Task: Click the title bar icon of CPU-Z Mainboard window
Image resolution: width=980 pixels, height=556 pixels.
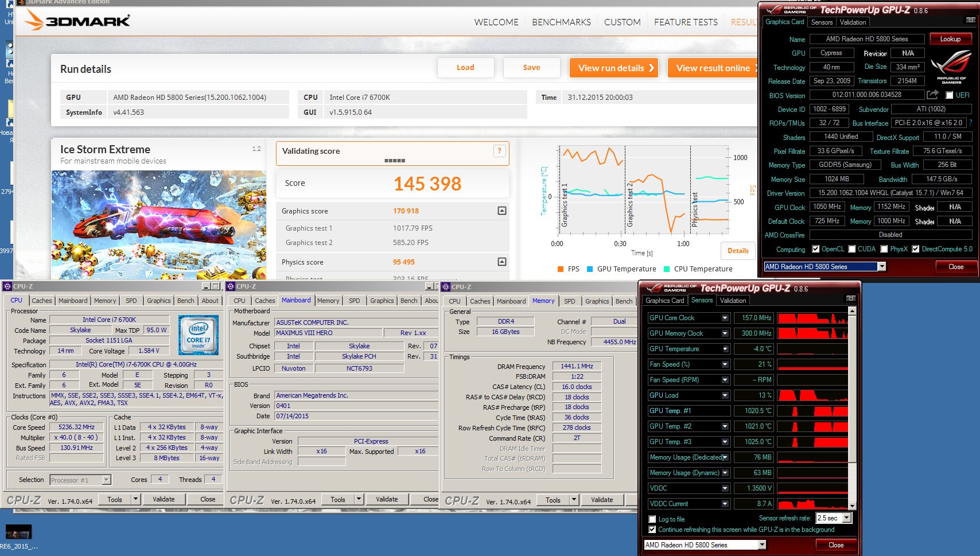Action: [x=231, y=286]
